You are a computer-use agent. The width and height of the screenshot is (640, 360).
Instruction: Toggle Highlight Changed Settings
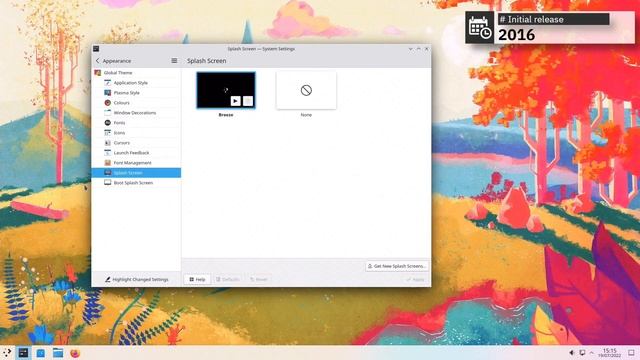[x=136, y=280]
